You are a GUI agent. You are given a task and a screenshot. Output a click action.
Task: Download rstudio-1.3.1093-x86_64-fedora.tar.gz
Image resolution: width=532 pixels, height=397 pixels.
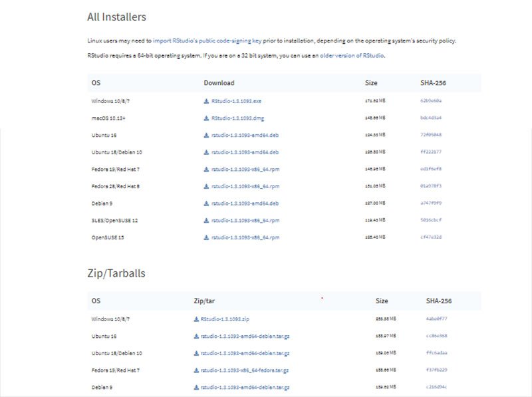coord(245,370)
